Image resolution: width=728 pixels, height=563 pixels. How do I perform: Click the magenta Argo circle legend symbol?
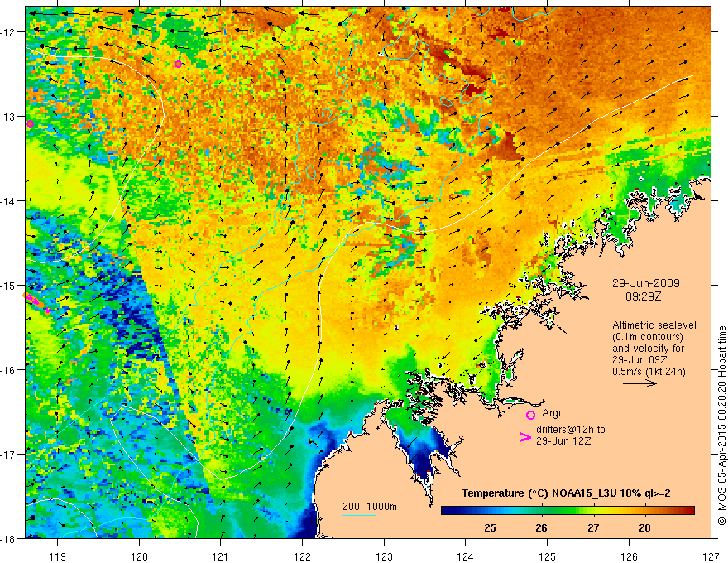[530, 416]
